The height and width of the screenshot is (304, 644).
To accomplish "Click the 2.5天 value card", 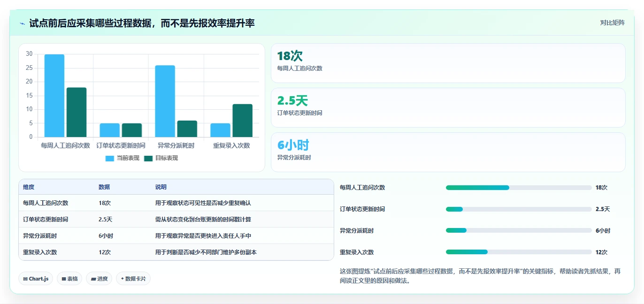I will coord(448,108).
